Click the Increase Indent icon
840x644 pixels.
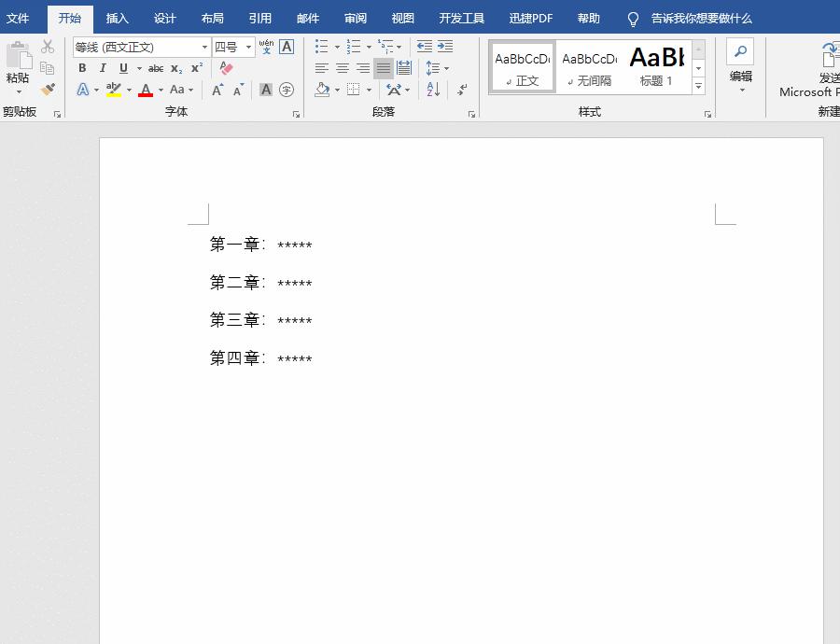(445, 47)
